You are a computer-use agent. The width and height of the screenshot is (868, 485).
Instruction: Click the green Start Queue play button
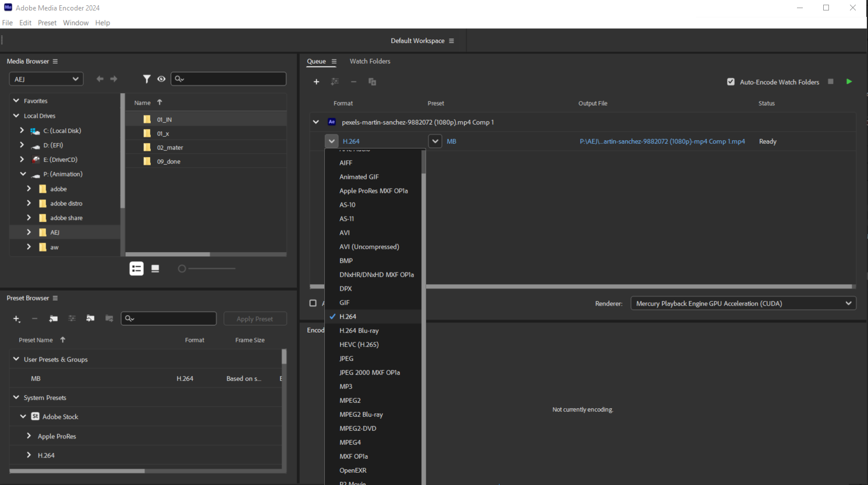[x=849, y=82]
